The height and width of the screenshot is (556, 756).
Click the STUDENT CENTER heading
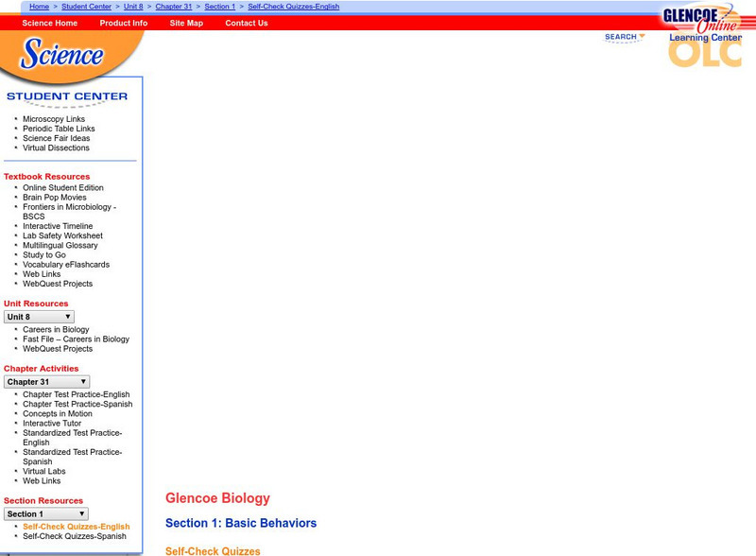[67, 96]
